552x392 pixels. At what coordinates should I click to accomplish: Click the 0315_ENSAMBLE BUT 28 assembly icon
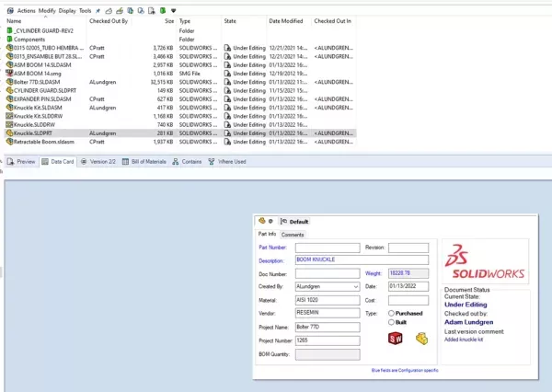(10, 56)
